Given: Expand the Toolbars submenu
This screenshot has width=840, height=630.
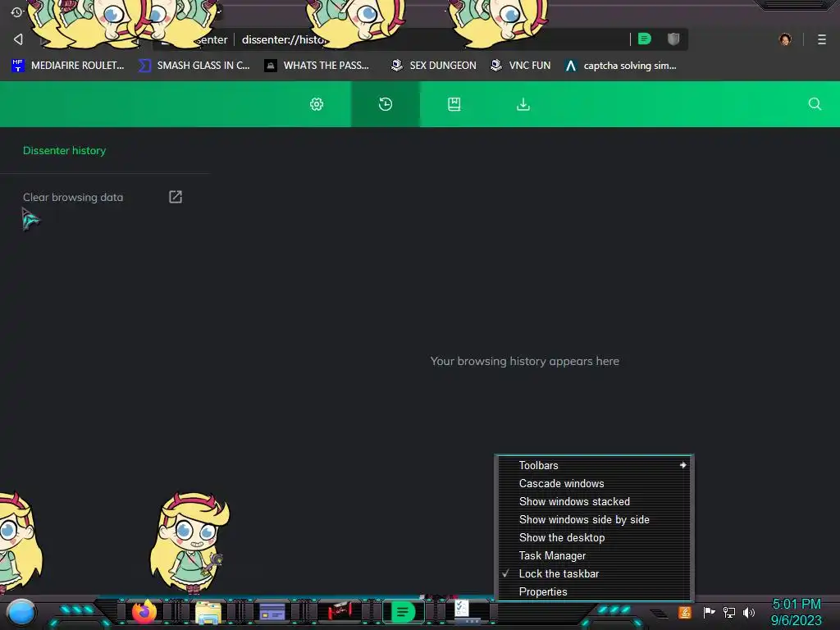Looking at the screenshot, I should pos(594,465).
